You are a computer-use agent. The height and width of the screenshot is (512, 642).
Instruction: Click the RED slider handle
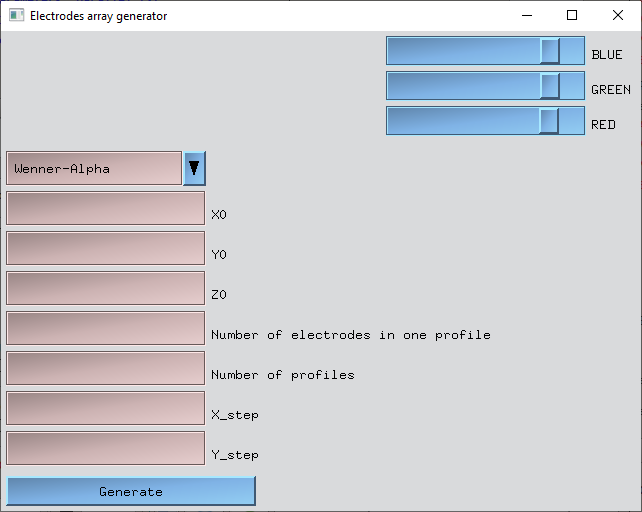(549, 121)
